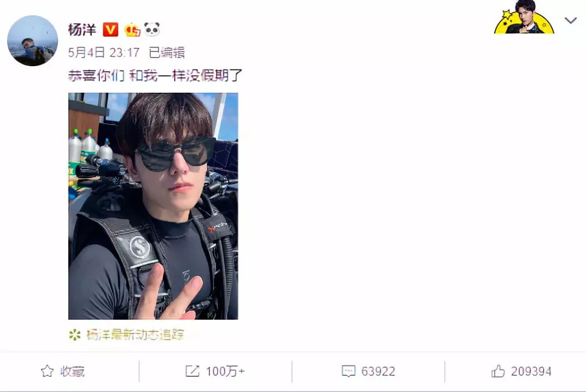Image resolution: width=586 pixels, height=392 pixels.
Task: Click the star favorite icon
Action: click(x=47, y=371)
